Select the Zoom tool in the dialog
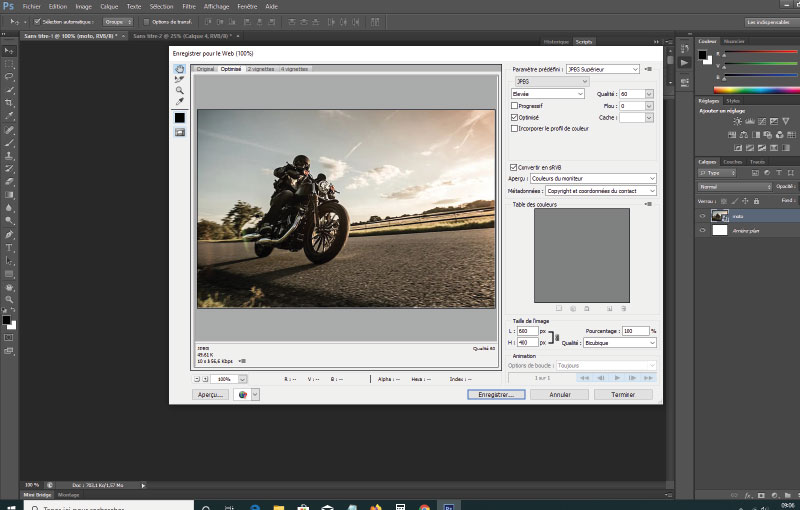800x510 pixels. [180, 90]
